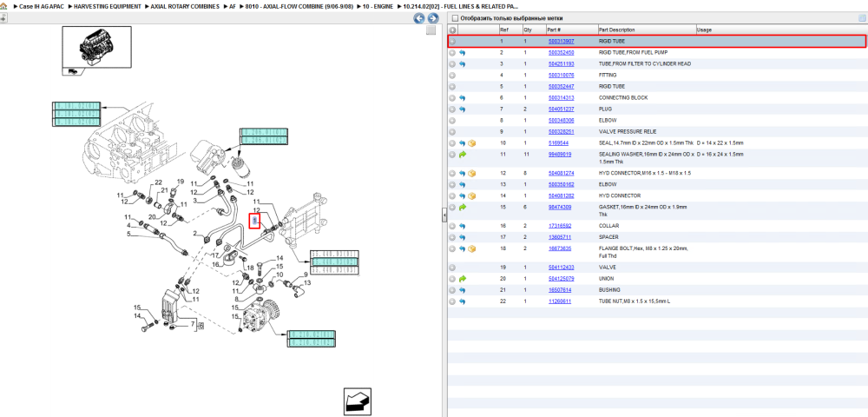Open part number 11260611 link
The height and width of the screenshot is (417, 868).
click(560, 301)
